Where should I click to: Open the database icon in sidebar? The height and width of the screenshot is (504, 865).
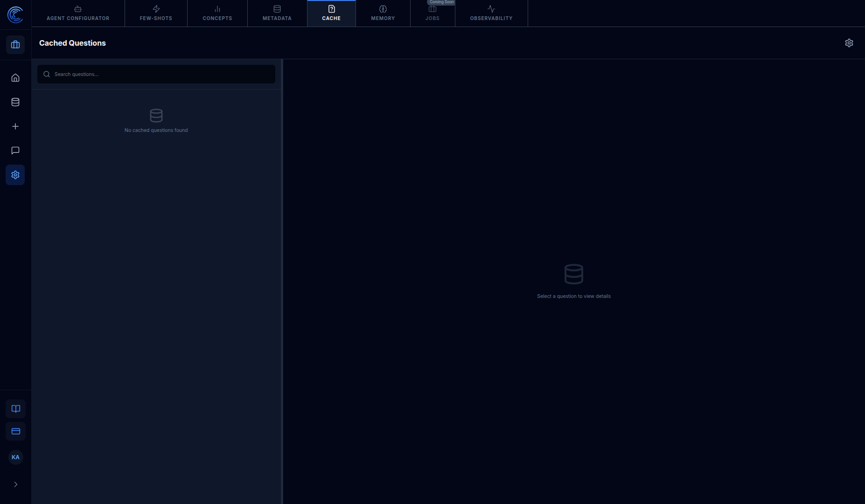(x=15, y=102)
